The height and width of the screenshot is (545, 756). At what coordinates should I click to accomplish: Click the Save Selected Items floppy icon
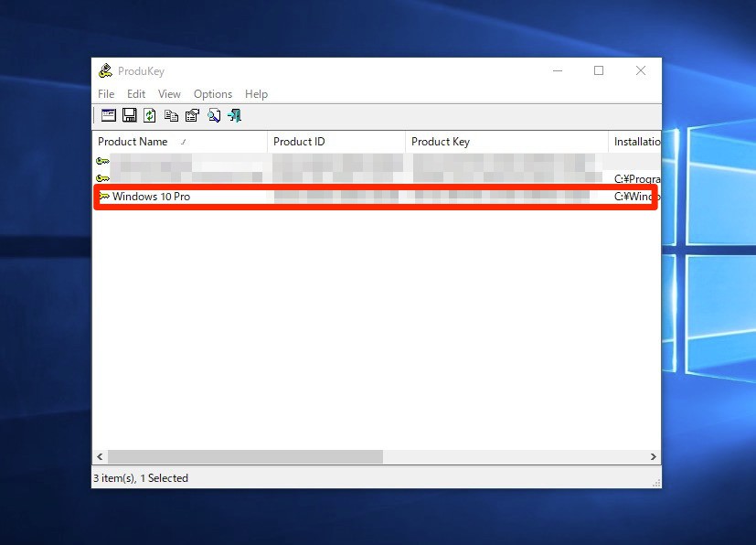coord(130,115)
